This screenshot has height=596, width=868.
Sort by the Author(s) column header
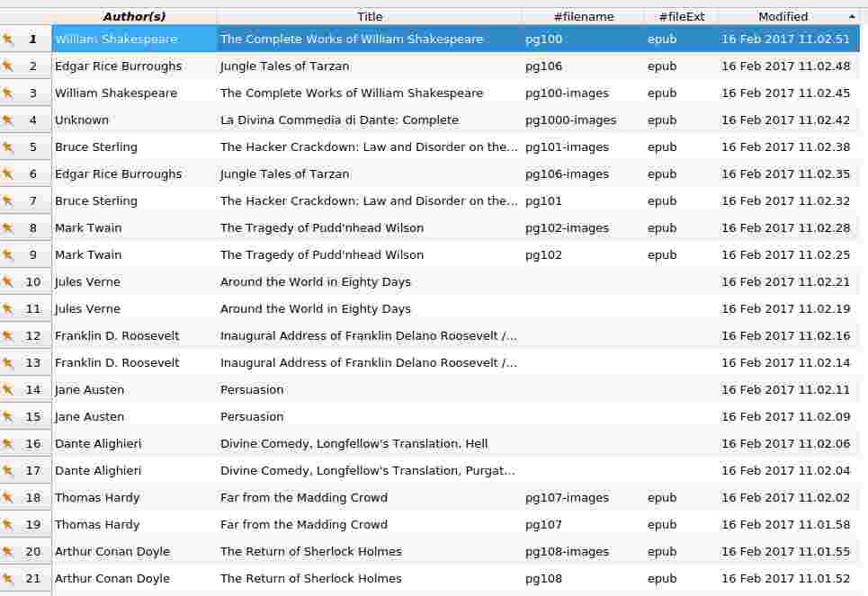pos(135,16)
